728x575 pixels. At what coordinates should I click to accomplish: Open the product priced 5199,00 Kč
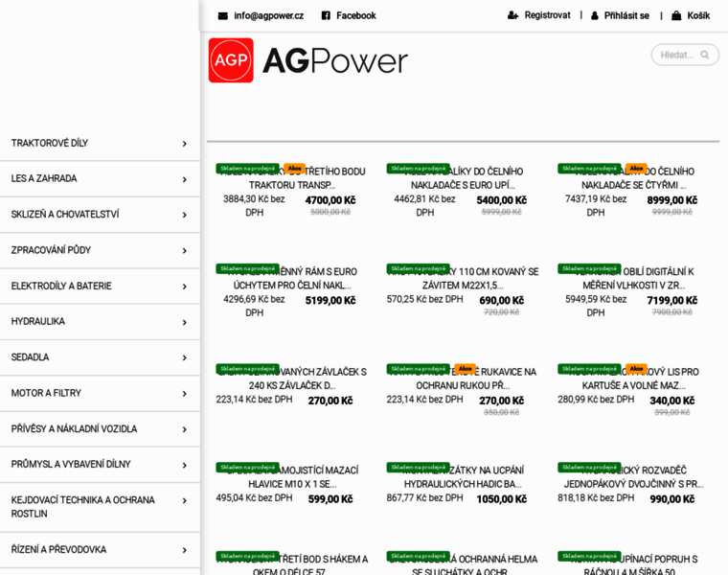pos(286,278)
